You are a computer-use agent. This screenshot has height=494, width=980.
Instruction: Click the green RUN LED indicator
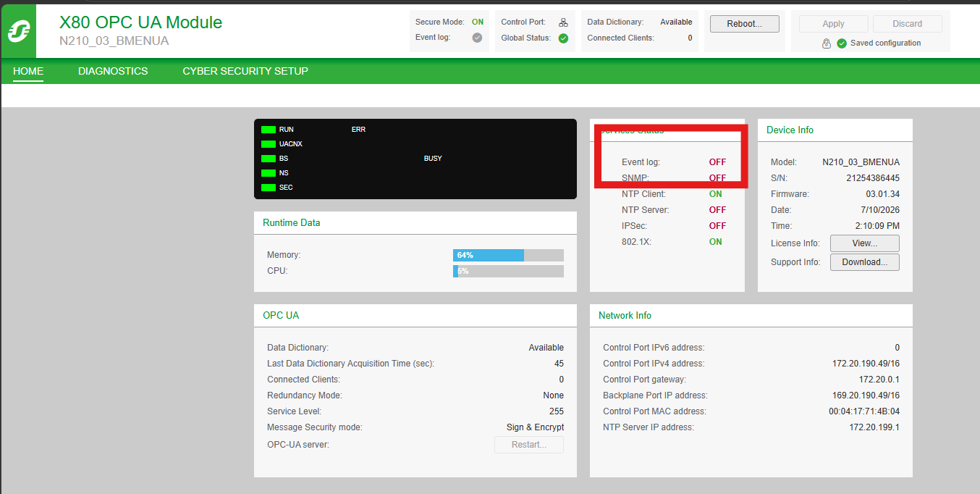[269, 130]
